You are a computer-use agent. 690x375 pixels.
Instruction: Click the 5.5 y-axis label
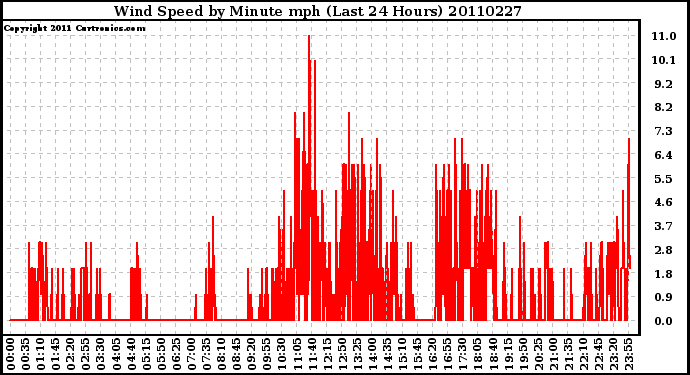(x=664, y=179)
